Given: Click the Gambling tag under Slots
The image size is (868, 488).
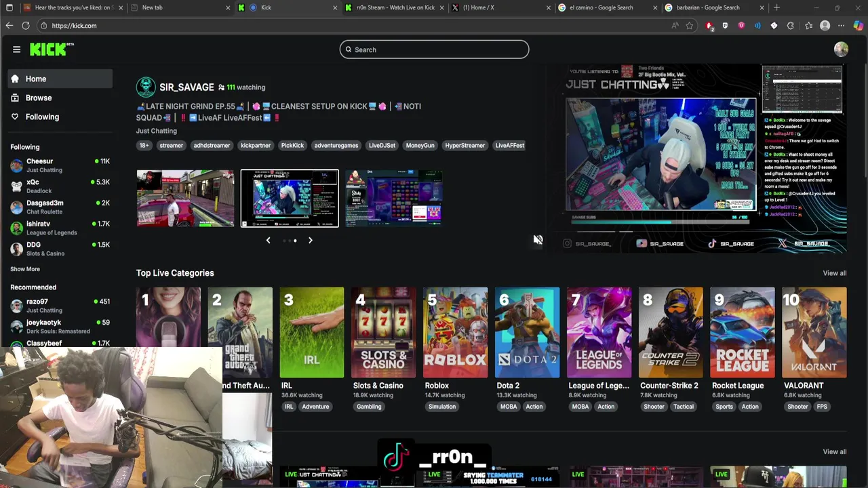Looking at the screenshot, I should click(x=369, y=407).
